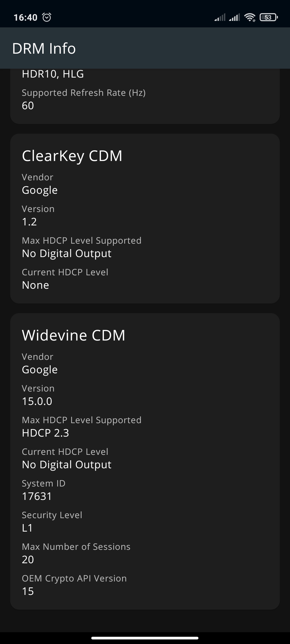Tap the ClearKey CDM card heading
290x644 pixels.
point(72,156)
